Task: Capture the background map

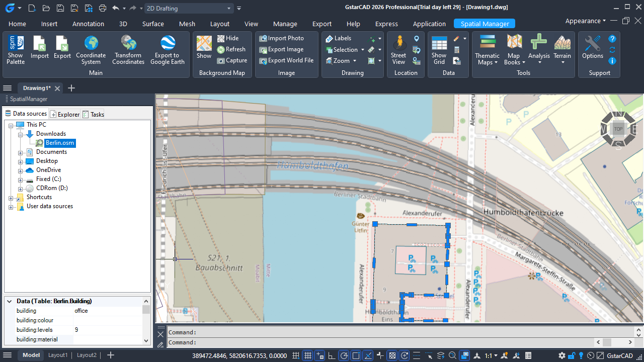Action: pos(232,60)
